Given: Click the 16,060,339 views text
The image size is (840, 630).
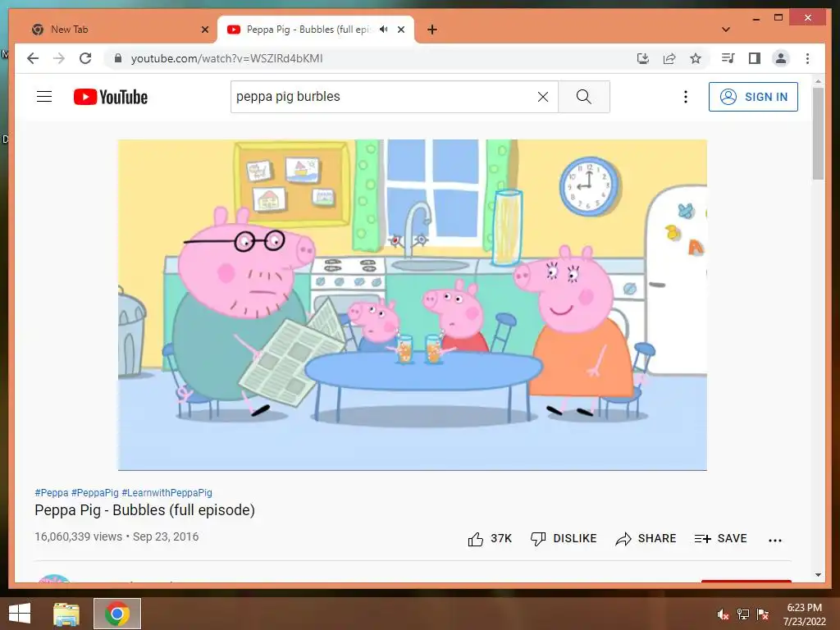Looking at the screenshot, I should click(x=78, y=536).
